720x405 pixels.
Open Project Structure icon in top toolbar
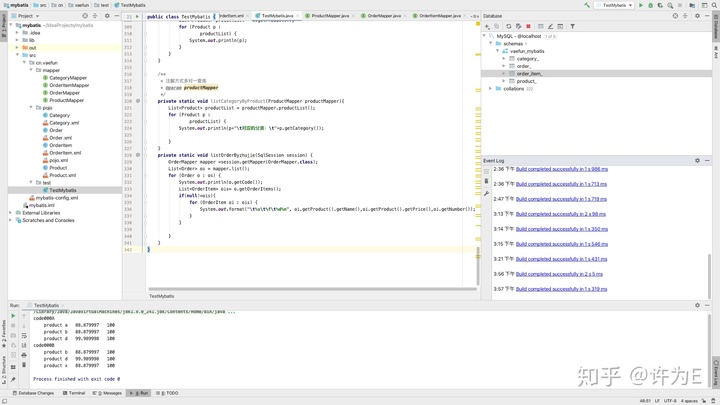pyautogui.click(x=692, y=5)
